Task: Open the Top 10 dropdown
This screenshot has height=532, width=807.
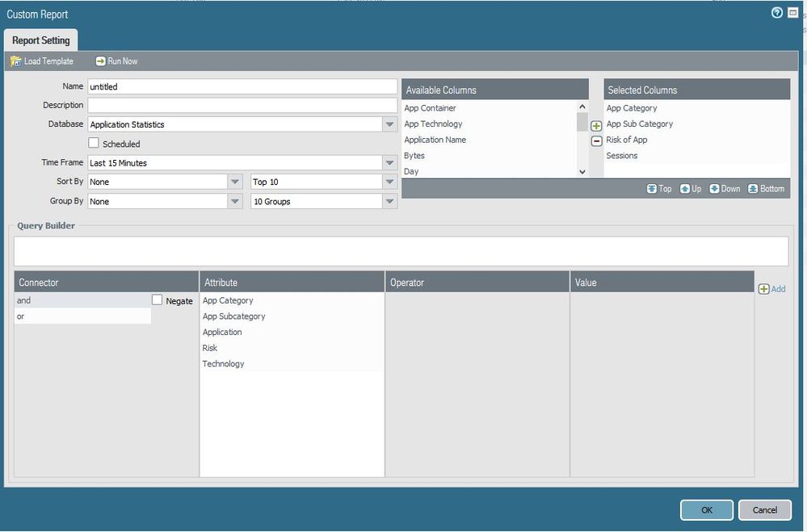Action: (x=389, y=182)
